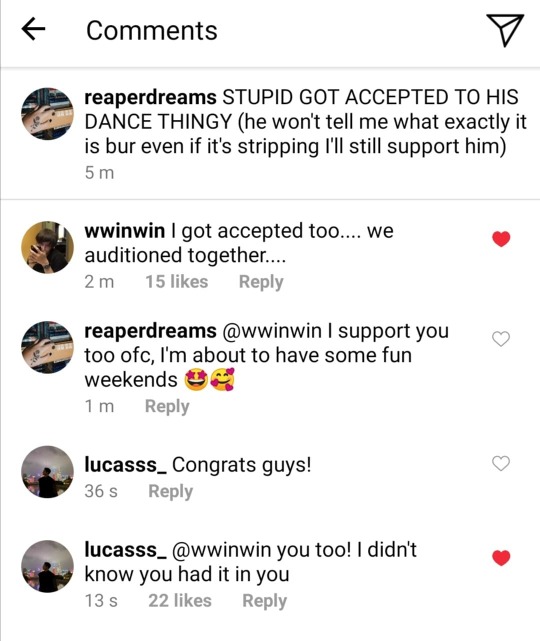View 15 likes on wwinwin's comment
The image size is (540, 641).
[x=177, y=282]
